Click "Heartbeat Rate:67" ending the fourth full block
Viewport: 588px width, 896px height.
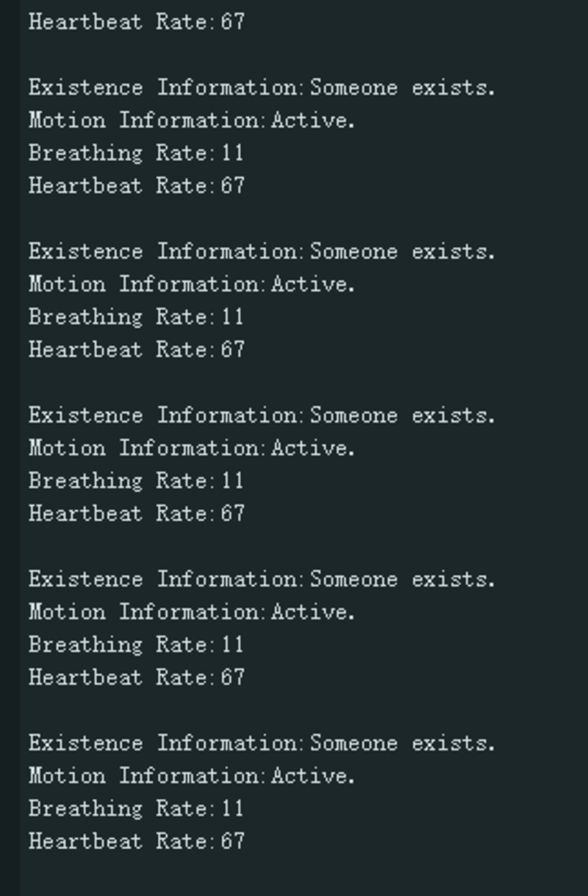[137, 677]
